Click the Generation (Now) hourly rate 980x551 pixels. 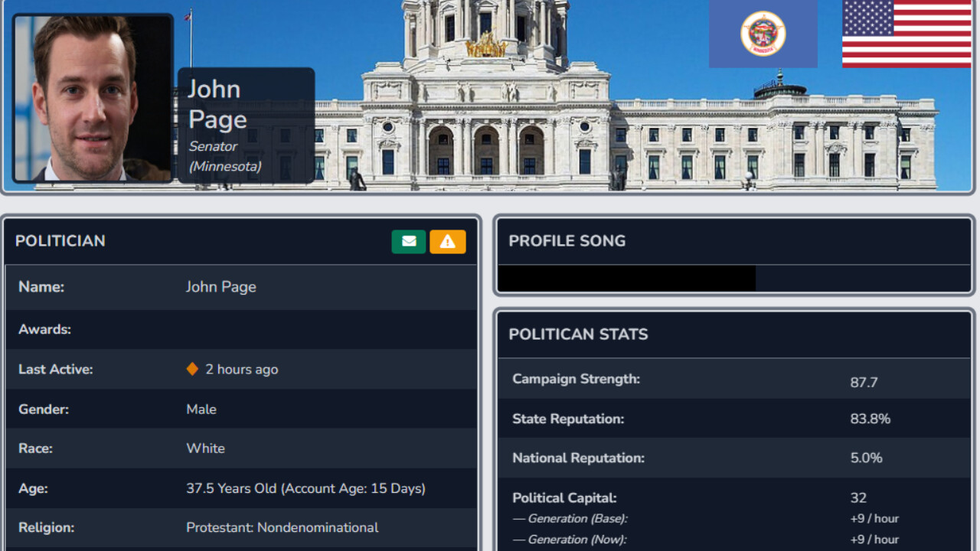[874, 539]
